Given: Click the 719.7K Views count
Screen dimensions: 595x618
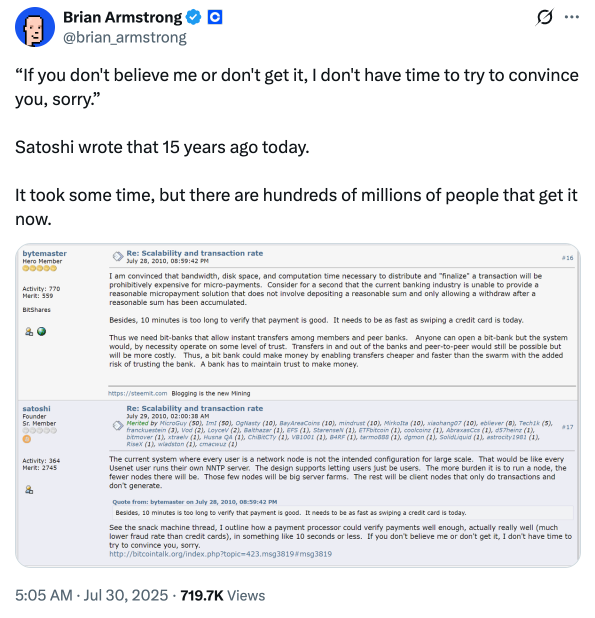Looking at the screenshot, I should point(223,595).
